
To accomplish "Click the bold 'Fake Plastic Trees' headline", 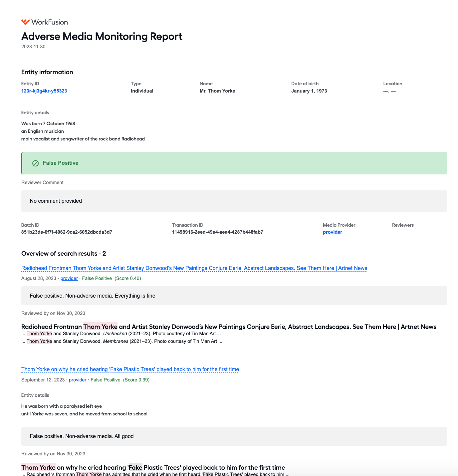I will click(x=153, y=467).
